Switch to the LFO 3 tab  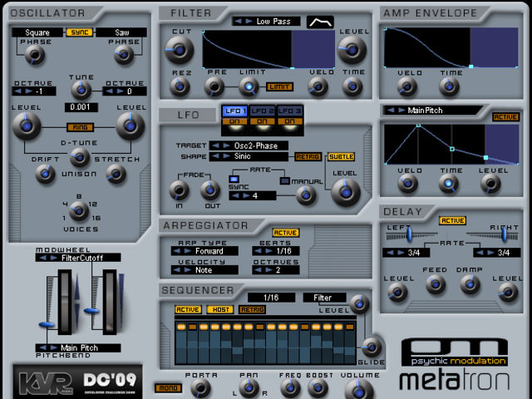coord(290,111)
